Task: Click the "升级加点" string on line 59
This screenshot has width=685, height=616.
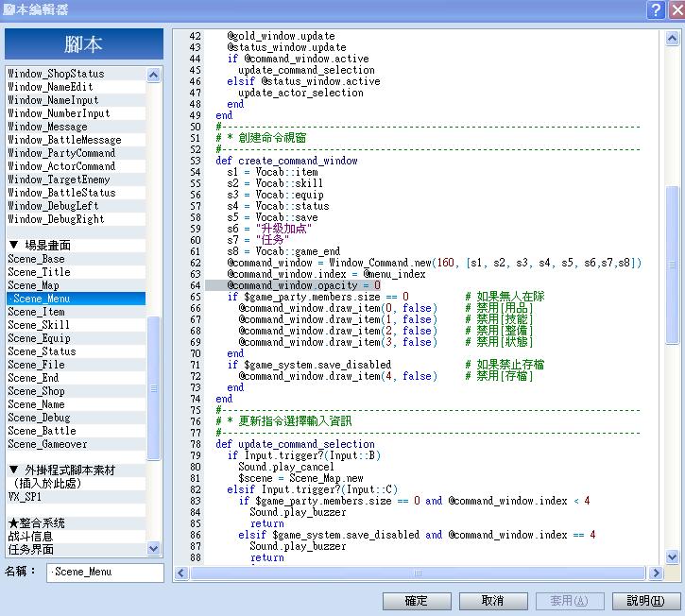Action: (283, 229)
